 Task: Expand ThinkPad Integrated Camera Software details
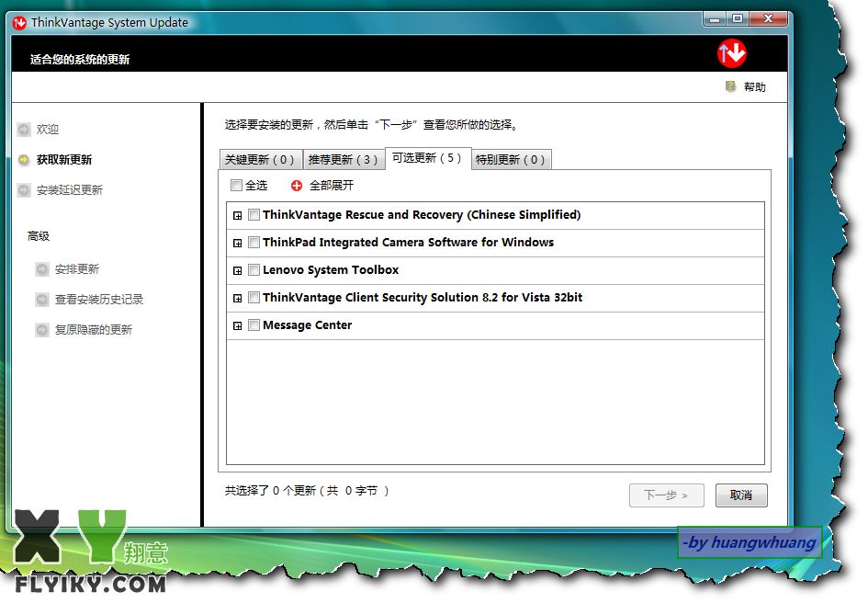coord(238,244)
